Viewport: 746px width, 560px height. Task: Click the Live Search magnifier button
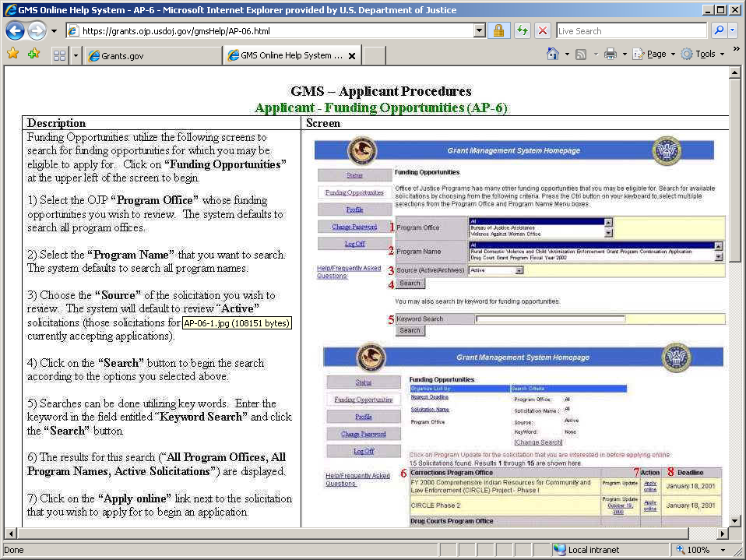pos(717,31)
